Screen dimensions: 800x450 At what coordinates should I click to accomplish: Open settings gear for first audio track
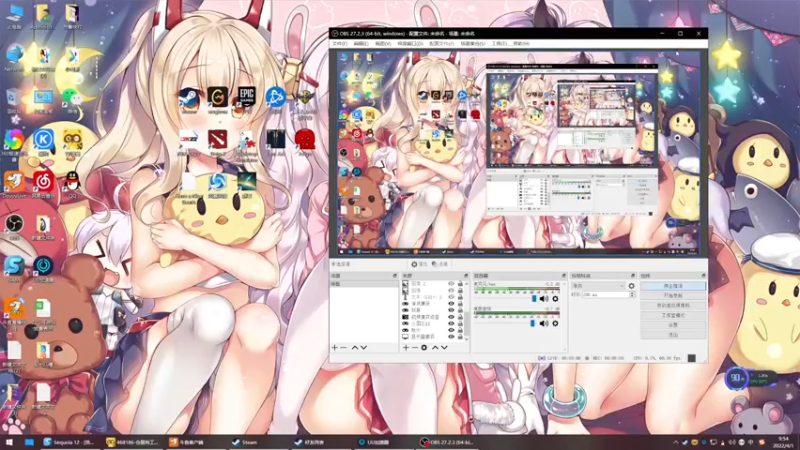click(555, 298)
